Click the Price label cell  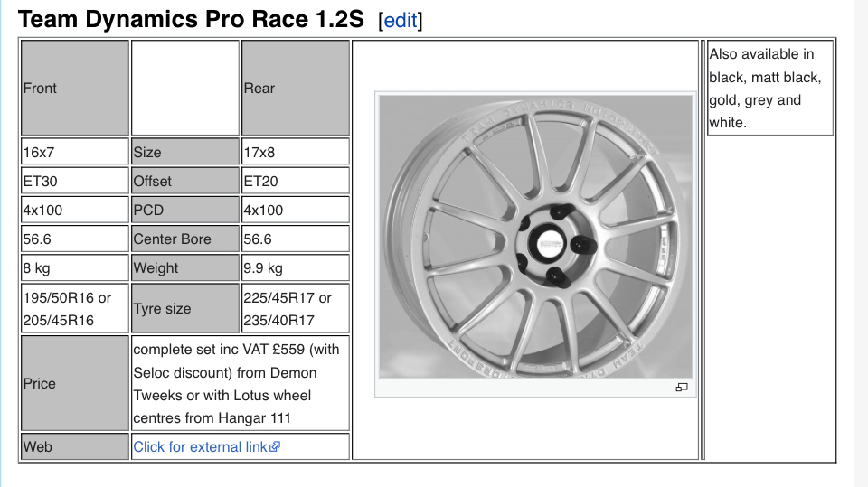75,383
